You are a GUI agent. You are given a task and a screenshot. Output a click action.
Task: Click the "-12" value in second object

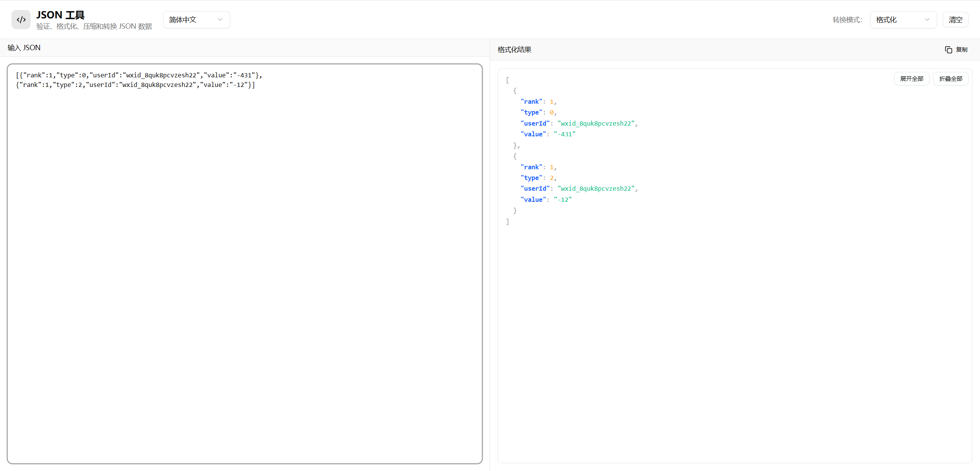pos(562,200)
